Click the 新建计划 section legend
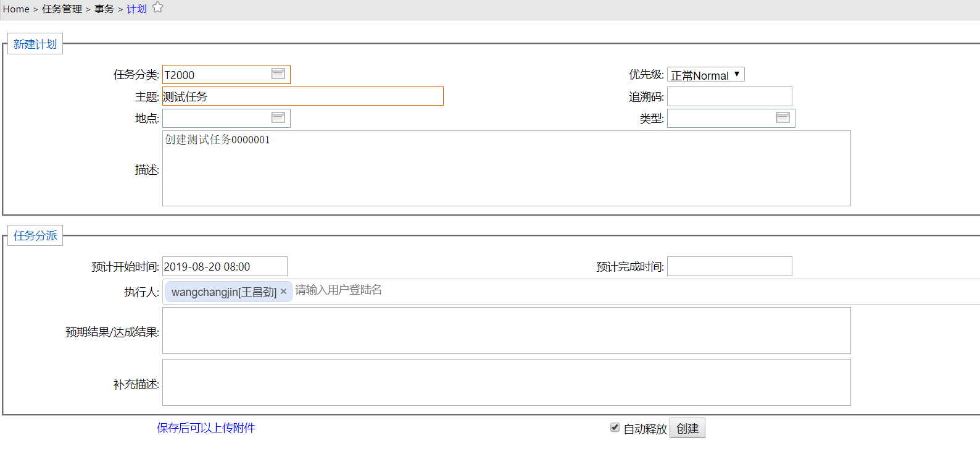 35,44
